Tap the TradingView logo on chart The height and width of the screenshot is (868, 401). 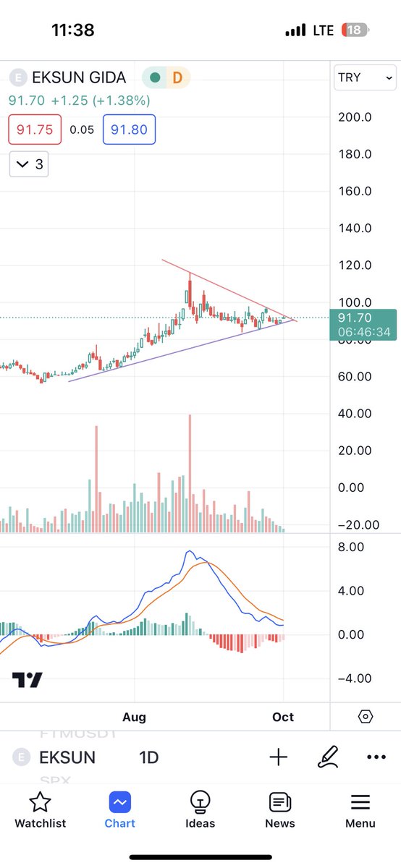pos(28,680)
